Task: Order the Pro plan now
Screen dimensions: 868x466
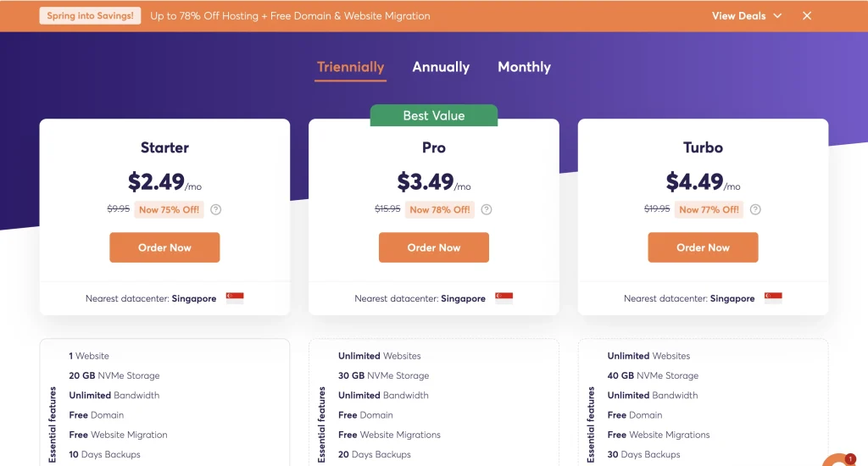Action: click(x=434, y=247)
